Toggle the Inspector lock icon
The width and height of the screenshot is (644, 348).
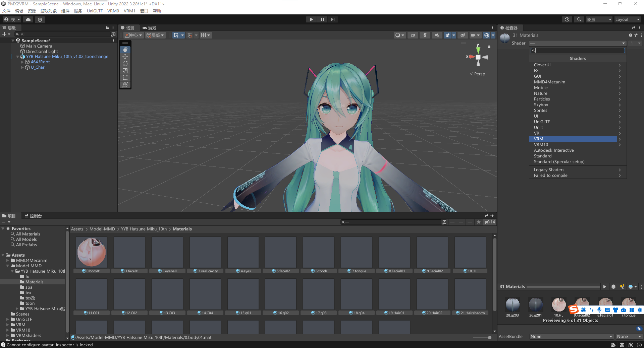pos(634,28)
